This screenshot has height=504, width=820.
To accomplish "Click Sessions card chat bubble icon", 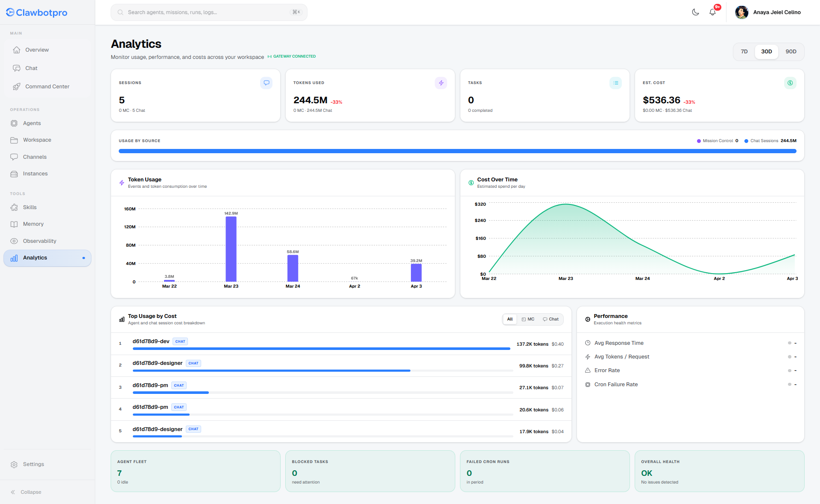I will [x=266, y=83].
